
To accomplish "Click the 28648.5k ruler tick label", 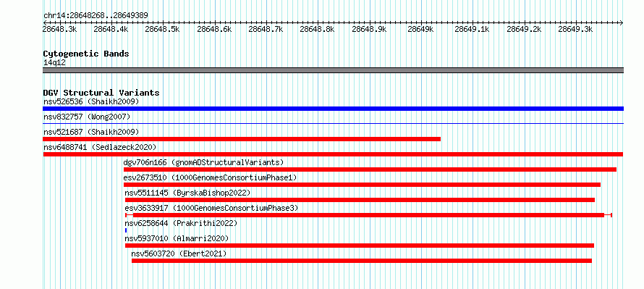I will pos(163,29).
